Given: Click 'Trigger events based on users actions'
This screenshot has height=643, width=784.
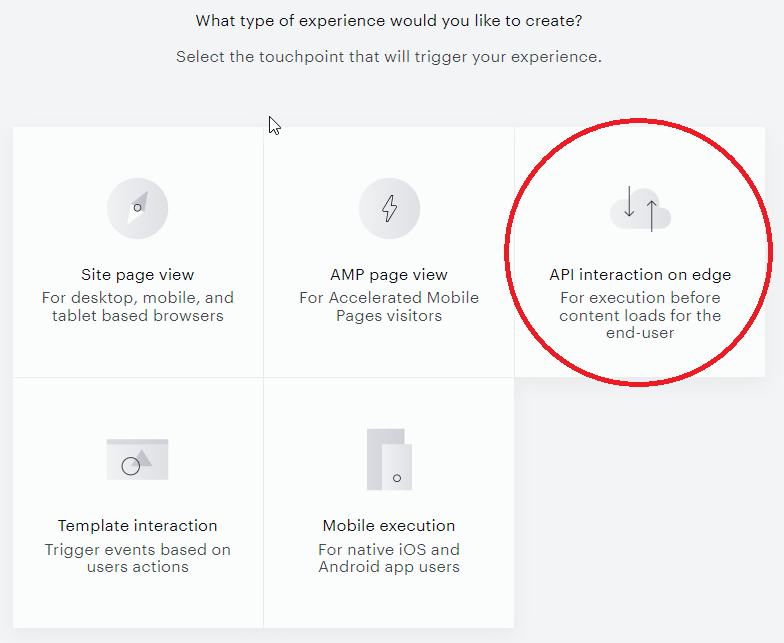Looking at the screenshot, I should tap(138, 558).
